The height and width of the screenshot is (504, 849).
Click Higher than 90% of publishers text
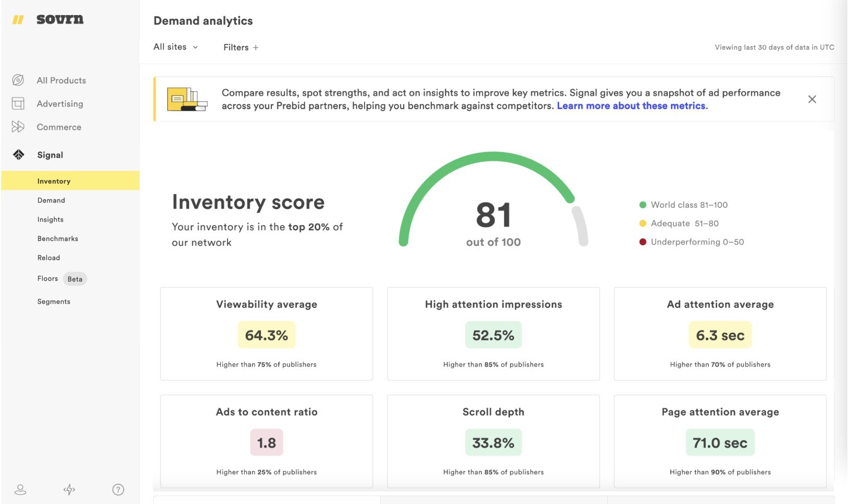[720, 472]
